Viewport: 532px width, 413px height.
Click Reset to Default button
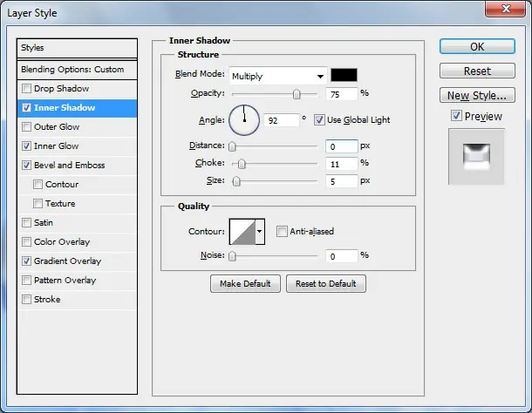click(x=325, y=283)
